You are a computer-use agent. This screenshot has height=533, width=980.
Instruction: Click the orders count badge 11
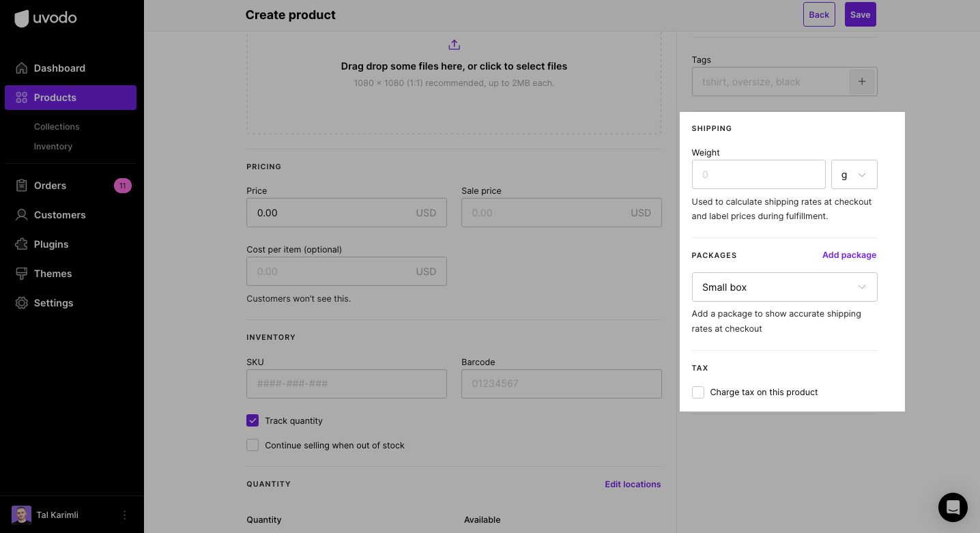[123, 186]
